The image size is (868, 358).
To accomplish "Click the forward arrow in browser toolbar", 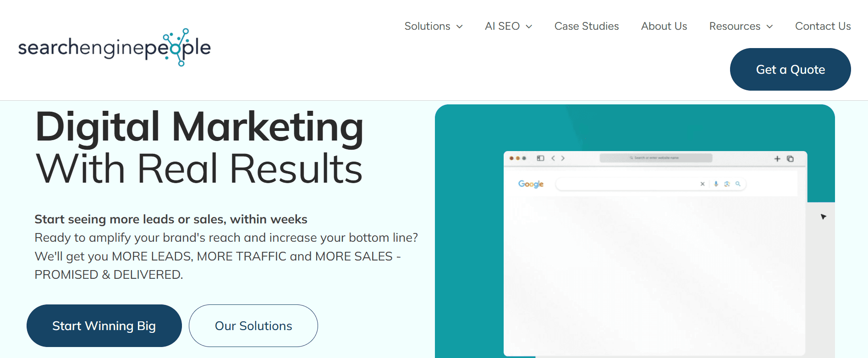I will [x=563, y=158].
